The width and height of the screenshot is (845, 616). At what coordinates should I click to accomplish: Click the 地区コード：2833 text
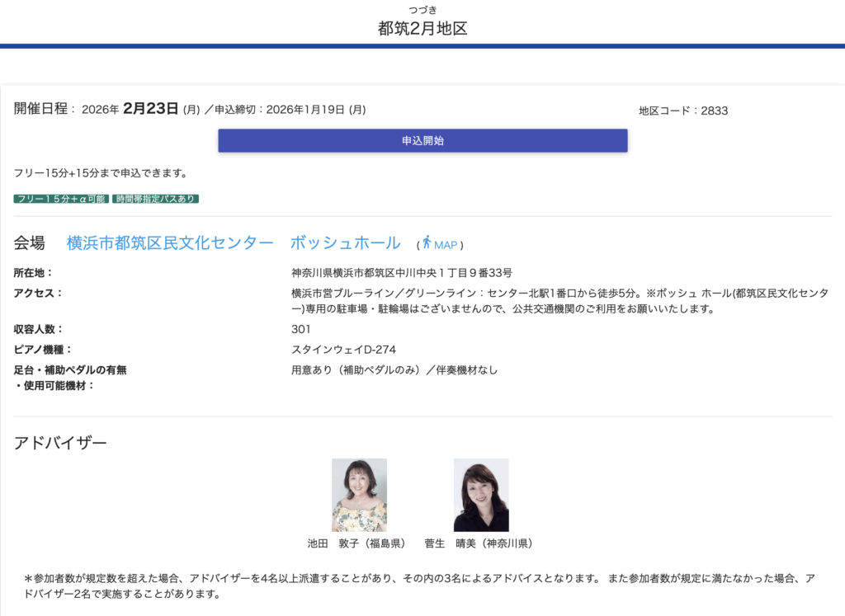682,111
